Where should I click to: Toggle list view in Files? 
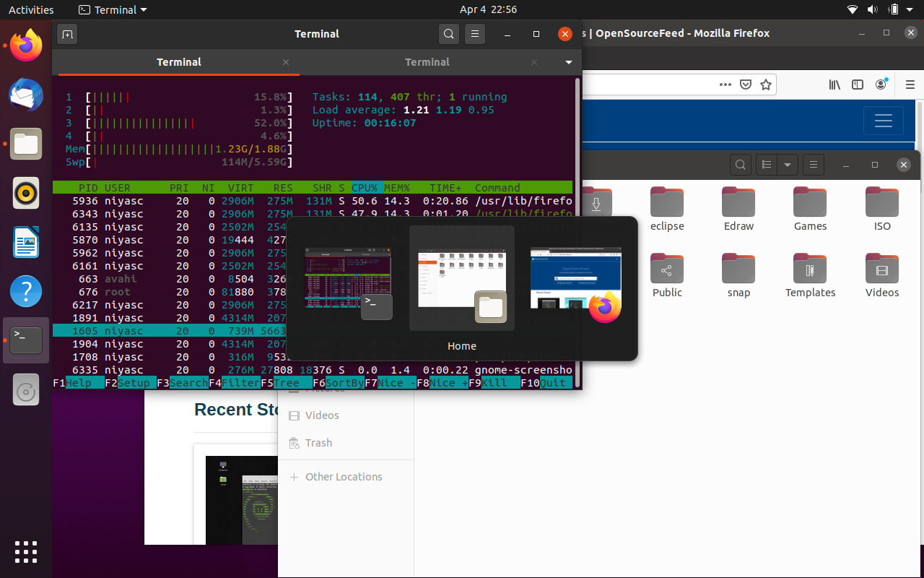[x=766, y=164]
